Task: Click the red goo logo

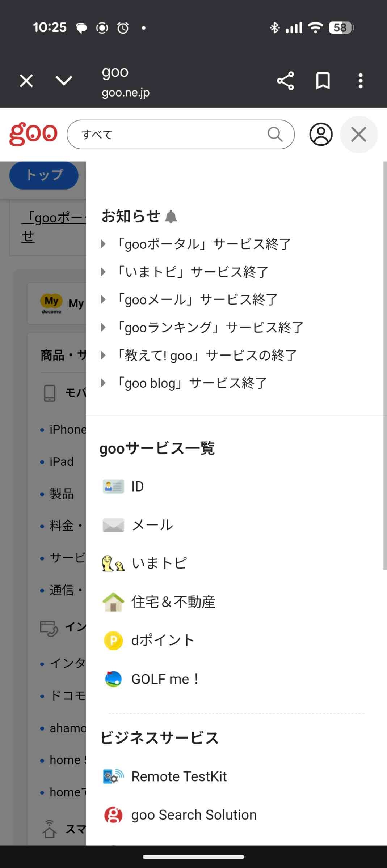Action: click(33, 134)
